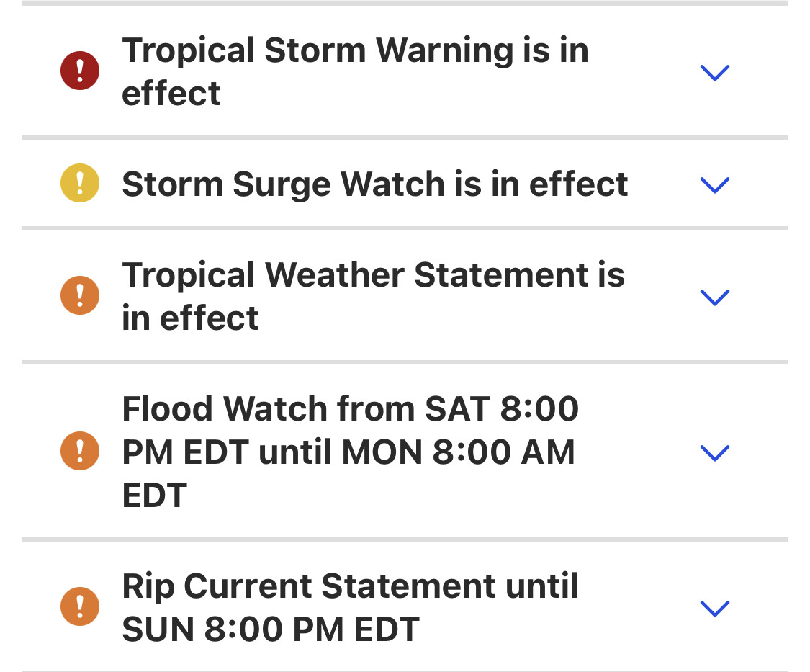Open the Rip Current Statement until SUN text

[x=350, y=607]
